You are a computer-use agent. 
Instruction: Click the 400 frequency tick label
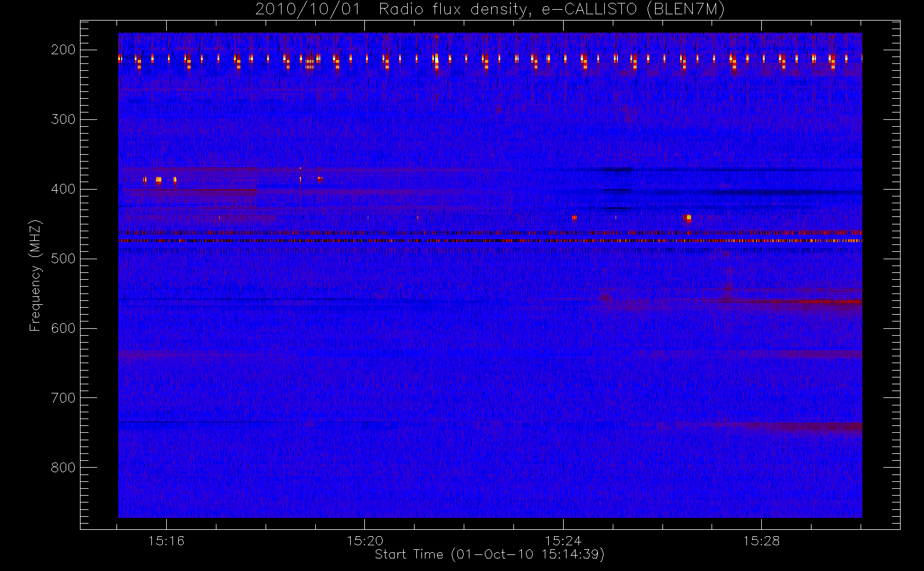point(63,189)
